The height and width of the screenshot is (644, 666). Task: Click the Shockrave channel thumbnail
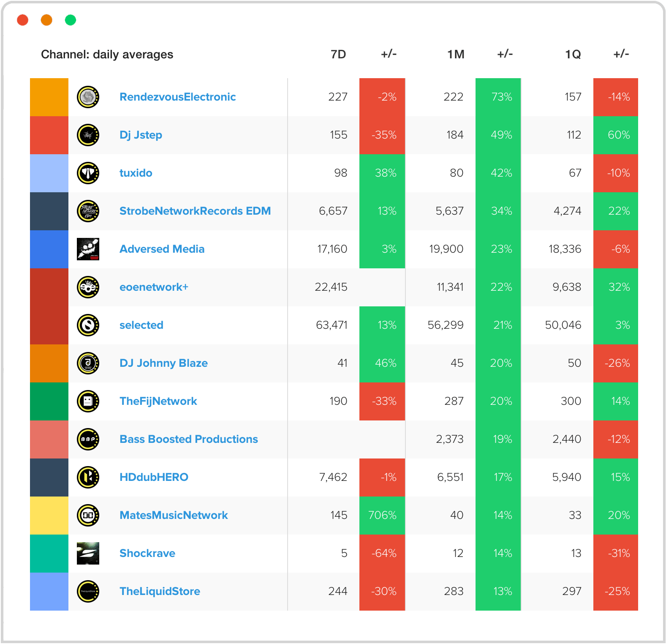pos(88,554)
